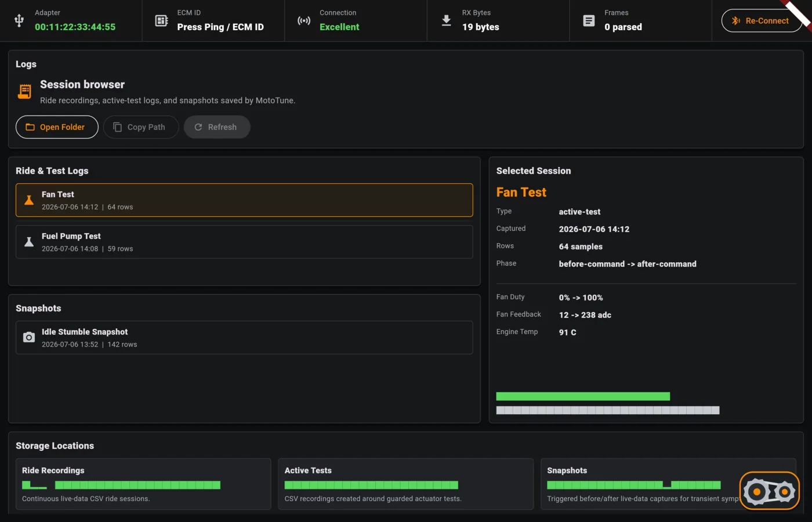Click the Ride Recordings storage card
The image size is (812, 522).
(143, 484)
